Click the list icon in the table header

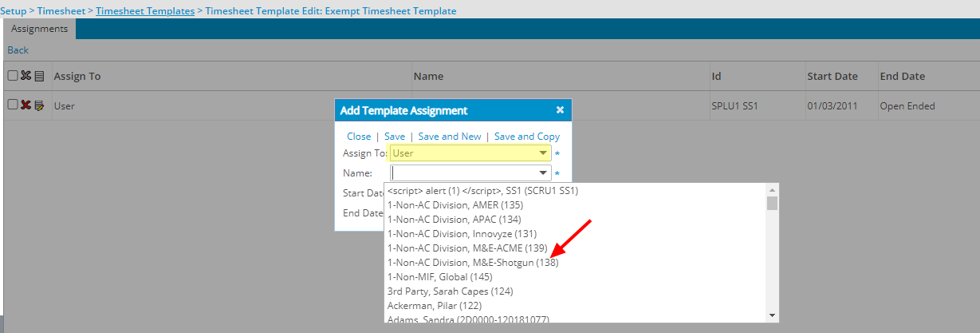39,76
